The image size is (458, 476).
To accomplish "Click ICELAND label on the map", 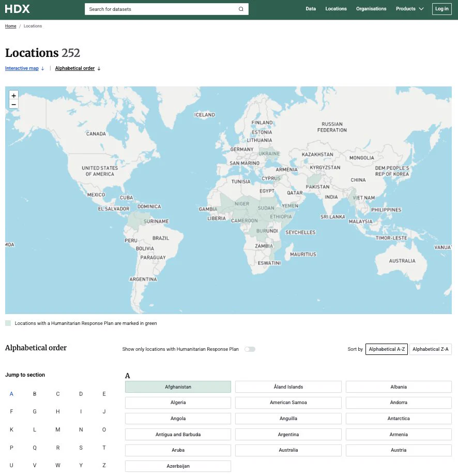I will click(x=205, y=115).
